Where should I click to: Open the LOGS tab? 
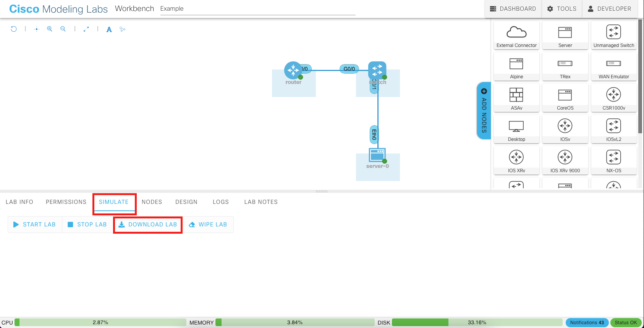point(221,202)
